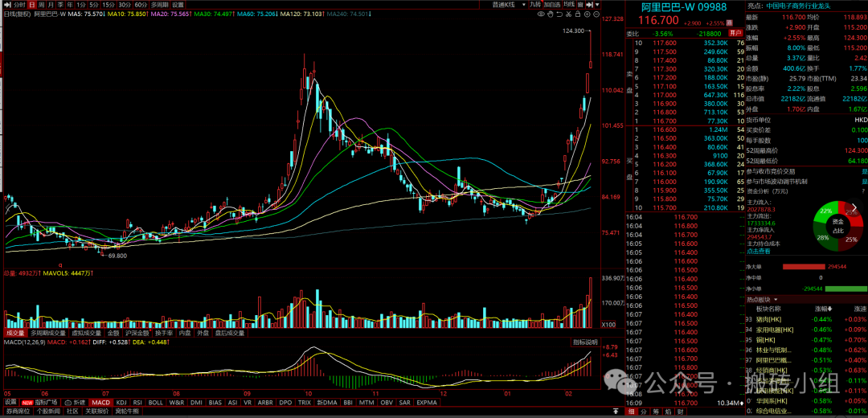Open 指标广场 indicator marketplace
This screenshot has height=418, width=868.
(x=40, y=402)
